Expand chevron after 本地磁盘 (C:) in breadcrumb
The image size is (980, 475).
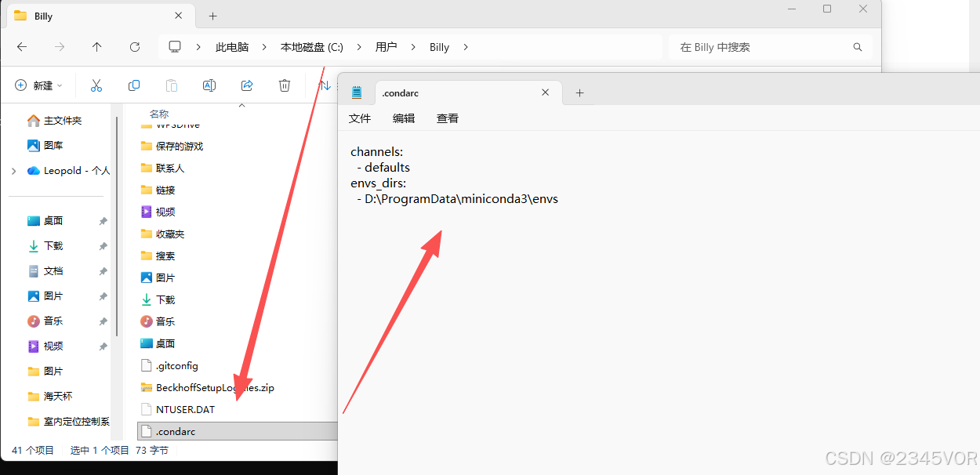pyautogui.click(x=359, y=47)
